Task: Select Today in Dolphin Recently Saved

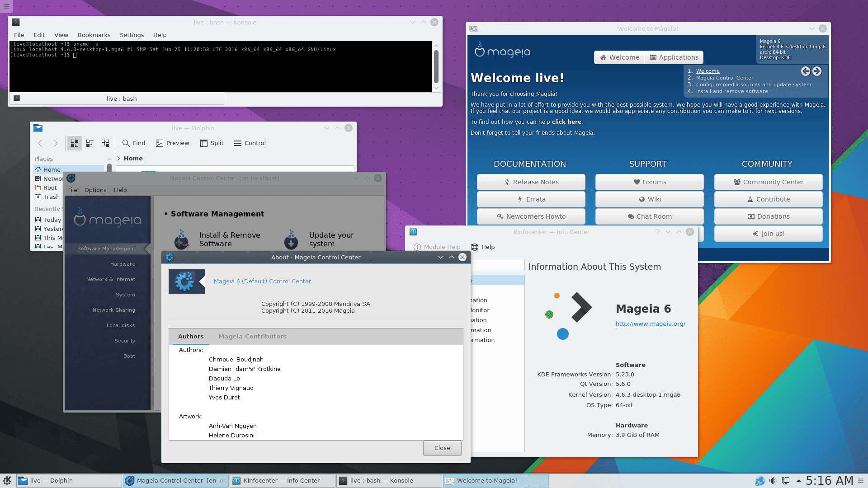Action: (x=49, y=220)
